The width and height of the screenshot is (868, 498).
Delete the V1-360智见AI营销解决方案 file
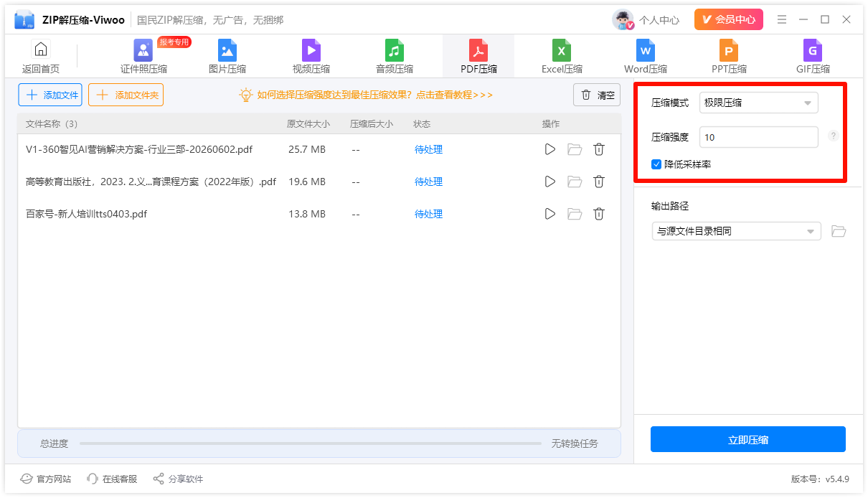point(599,149)
